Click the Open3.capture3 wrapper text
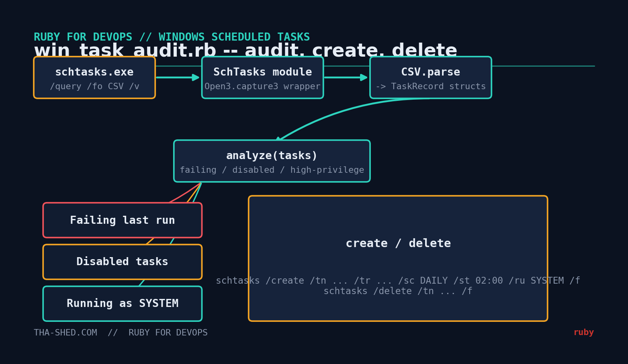The width and height of the screenshot is (628, 364). click(x=262, y=86)
